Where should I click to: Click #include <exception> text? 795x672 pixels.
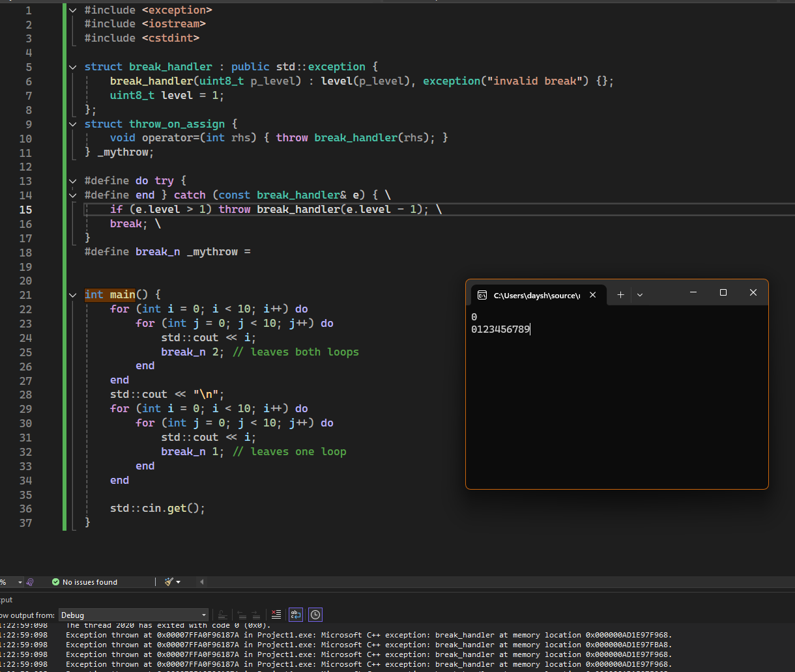pos(149,10)
